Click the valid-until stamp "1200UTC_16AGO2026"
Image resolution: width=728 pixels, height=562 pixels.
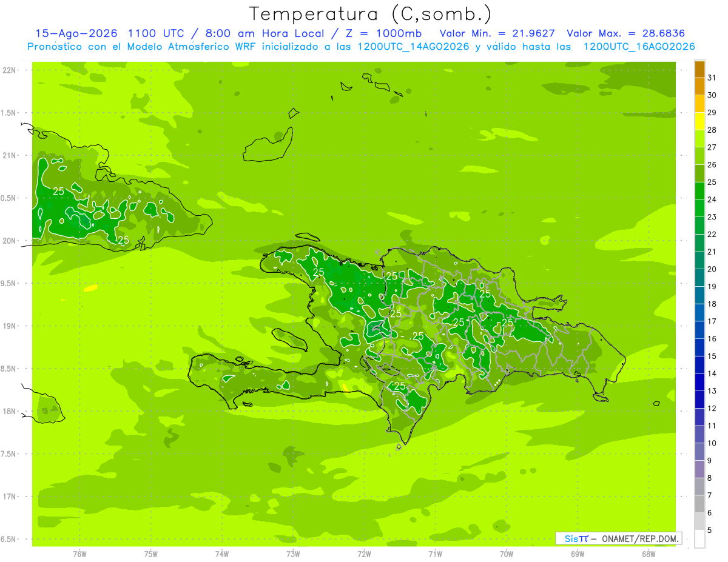pos(639,46)
